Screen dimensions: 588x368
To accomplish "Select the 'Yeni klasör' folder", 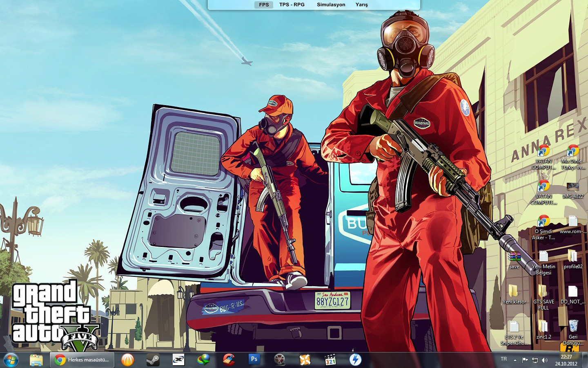I will coord(514,295).
